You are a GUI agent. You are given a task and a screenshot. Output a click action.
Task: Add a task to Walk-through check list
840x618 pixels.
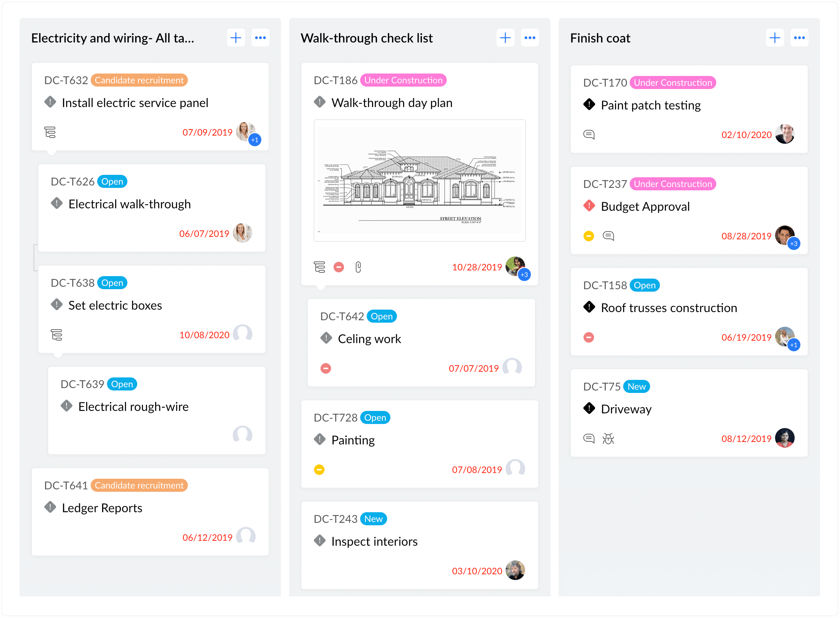[x=505, y=38]
